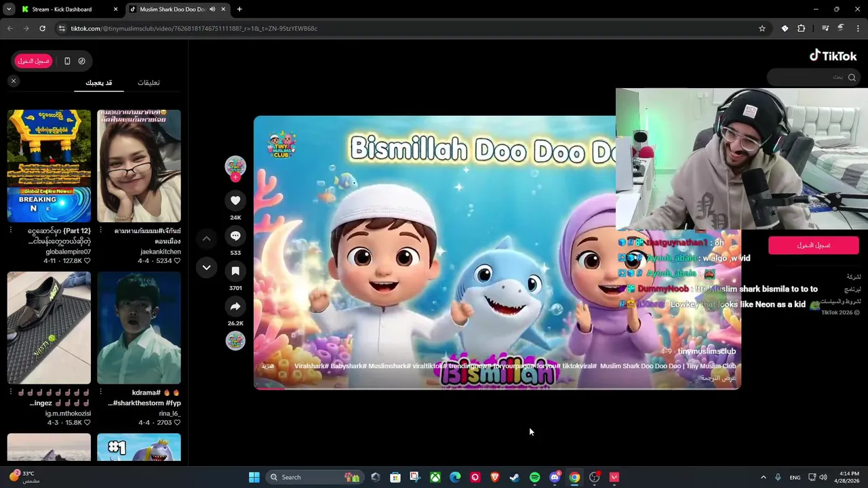The height and width of the screenshot is (488, 868).
Task: Open Steam from the taskbar
Action: pyautogui.click(x=515, y=477)
